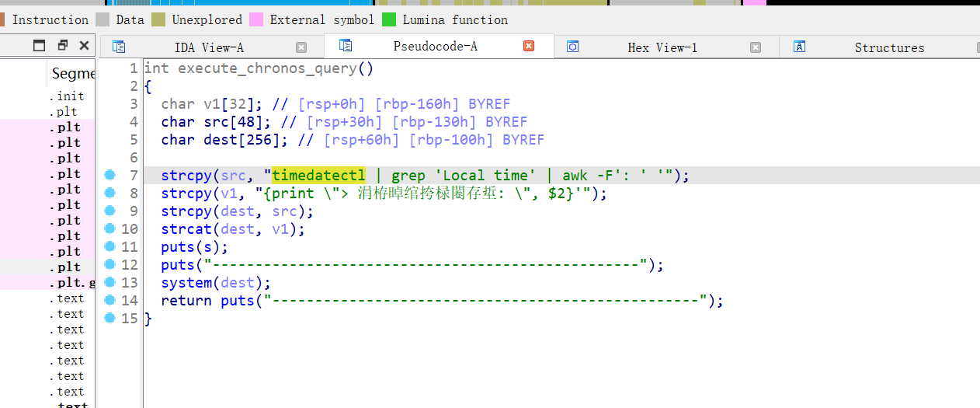
Task: Toggle breakpoint dot on line 15
Action: tap(109, 318)
